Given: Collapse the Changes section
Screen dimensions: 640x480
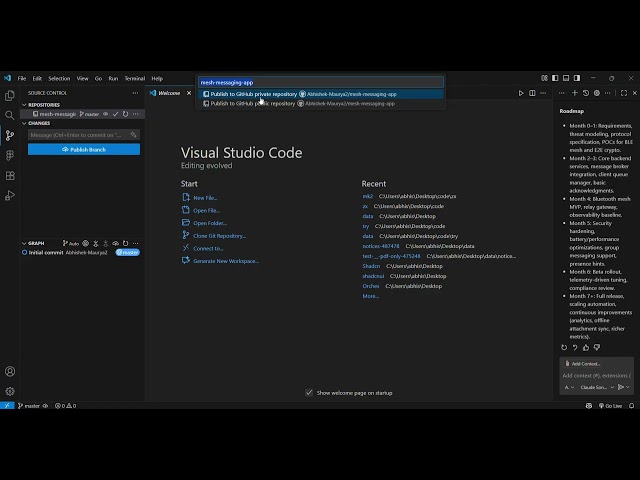Looking at the screenshot, I should coord(24,123).
